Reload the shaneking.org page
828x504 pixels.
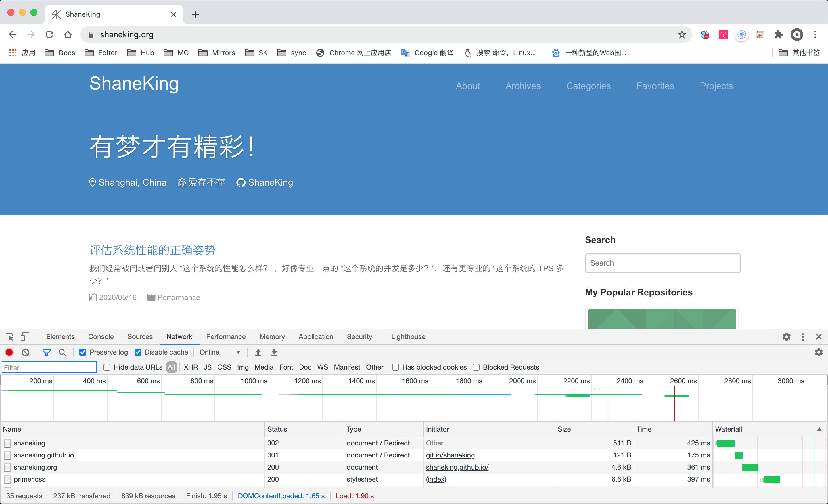coord(49,34)
